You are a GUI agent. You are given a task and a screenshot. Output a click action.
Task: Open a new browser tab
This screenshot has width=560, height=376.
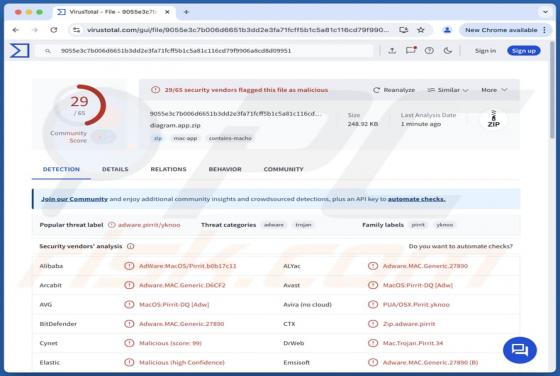186,12
